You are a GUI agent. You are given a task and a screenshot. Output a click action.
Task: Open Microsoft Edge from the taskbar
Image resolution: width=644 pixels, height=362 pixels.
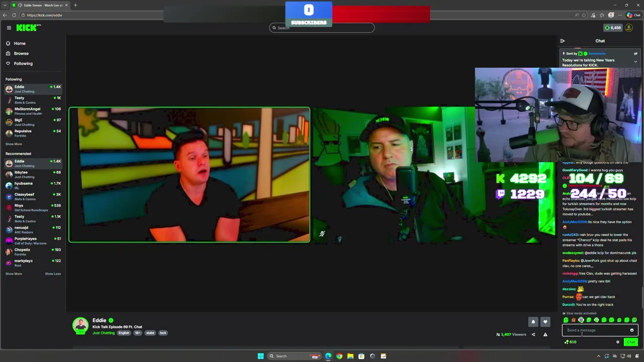328,356
